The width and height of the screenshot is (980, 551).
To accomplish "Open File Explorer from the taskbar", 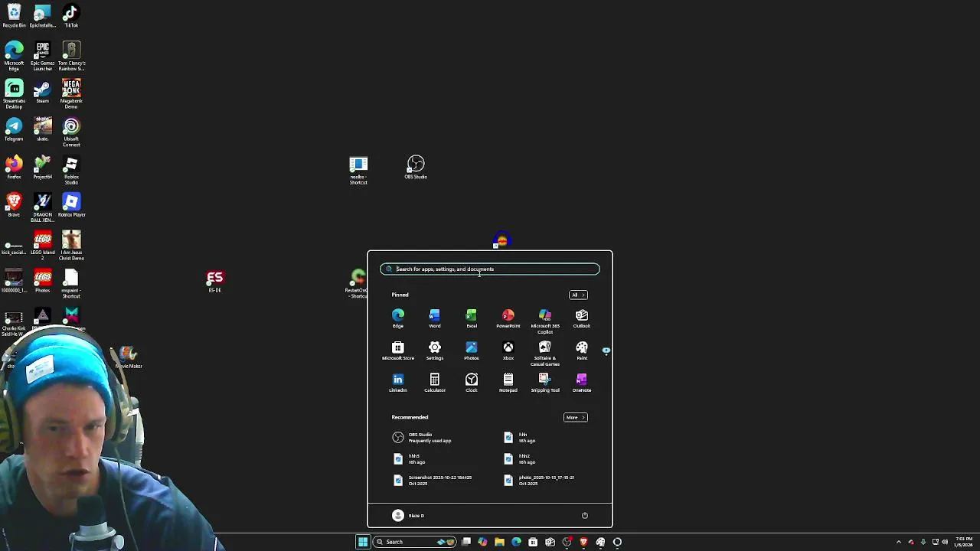I will coord(499,542).
